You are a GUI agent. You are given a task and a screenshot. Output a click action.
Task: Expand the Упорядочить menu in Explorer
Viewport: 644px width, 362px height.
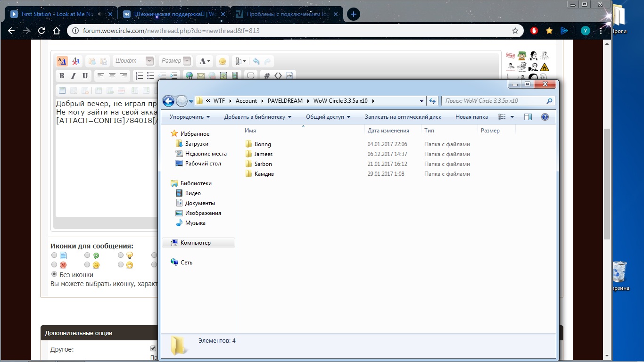[190, 117]
